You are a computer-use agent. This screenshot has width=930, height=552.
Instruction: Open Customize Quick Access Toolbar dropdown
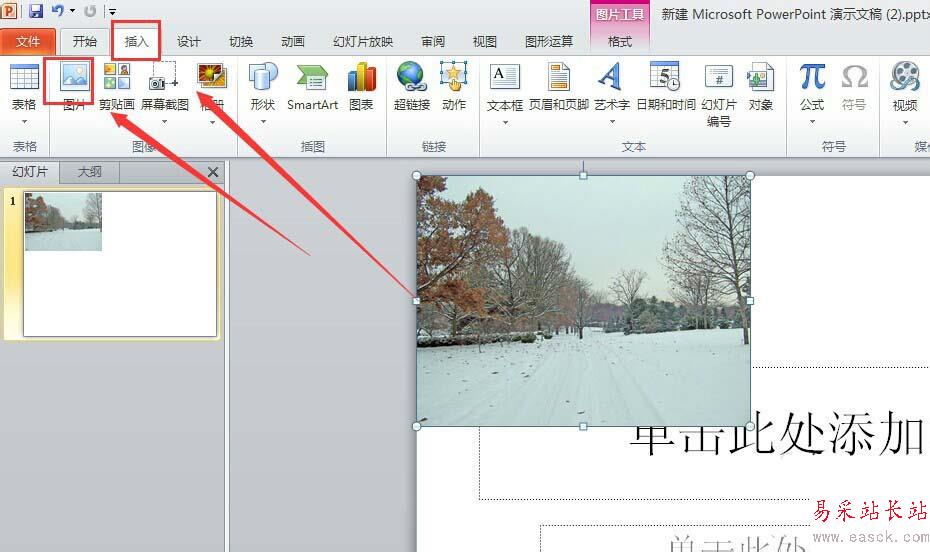pos(112,11)
